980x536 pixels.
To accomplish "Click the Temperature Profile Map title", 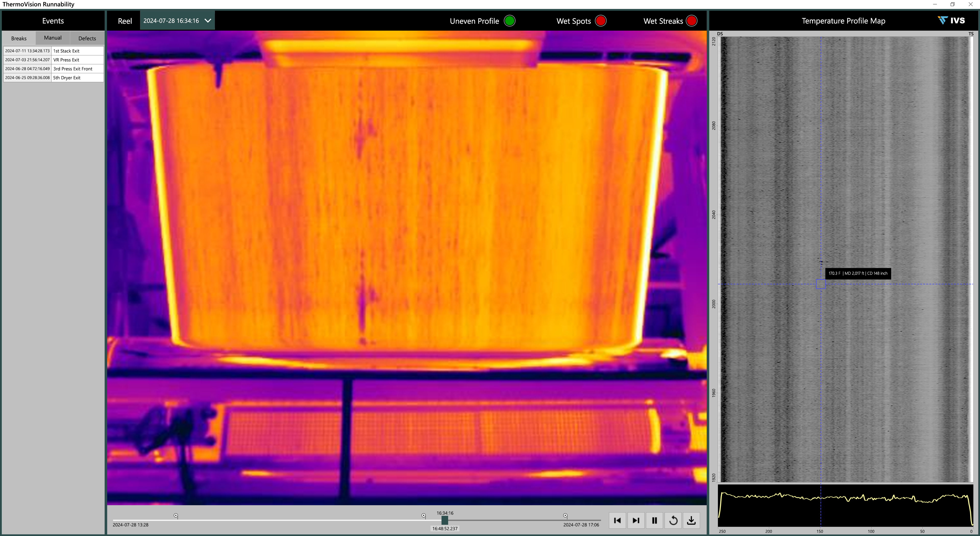I will (843, 21).
